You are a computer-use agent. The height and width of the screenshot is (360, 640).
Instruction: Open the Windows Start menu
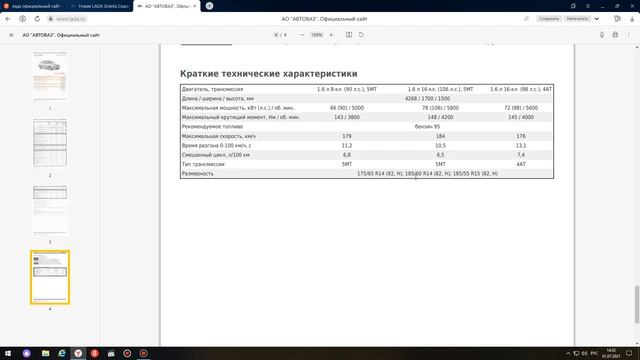[x=8, y=353]
